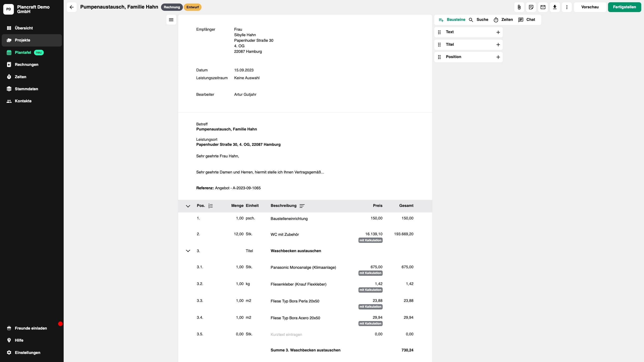The image size is (644, 362).
Task: Open the Vorschau preview
Action: click(590, 7)
